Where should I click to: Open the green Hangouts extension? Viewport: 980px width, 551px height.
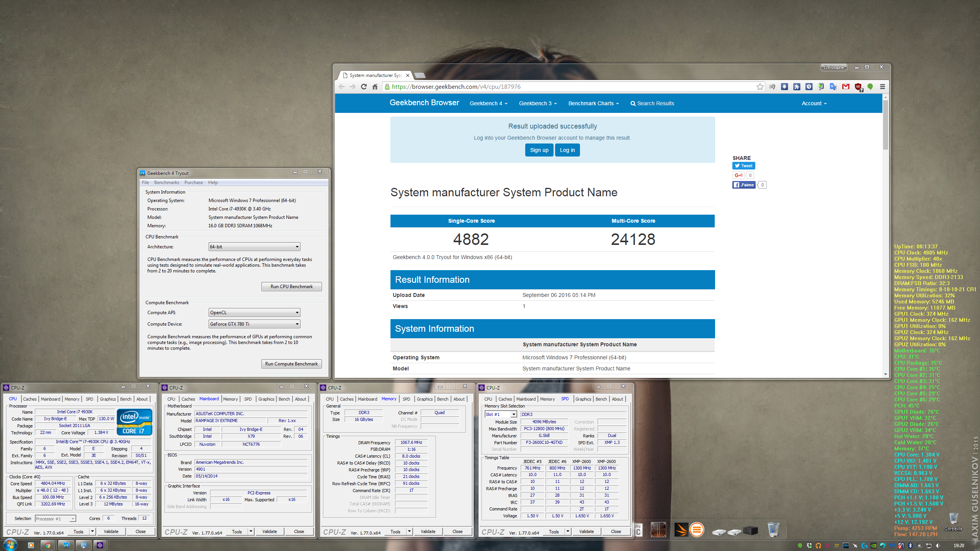click(x=870, y=87)
